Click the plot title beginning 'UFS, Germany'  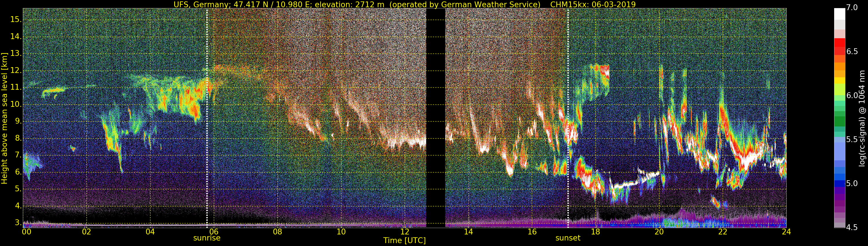pyautogui.click(x=404, y=4)
